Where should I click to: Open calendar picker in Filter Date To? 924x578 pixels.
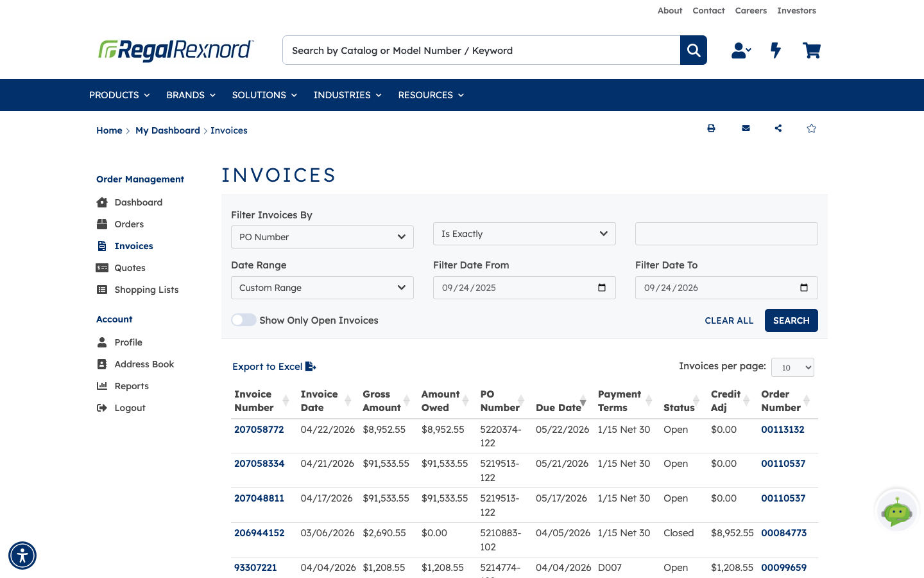[x=804, y=288]
